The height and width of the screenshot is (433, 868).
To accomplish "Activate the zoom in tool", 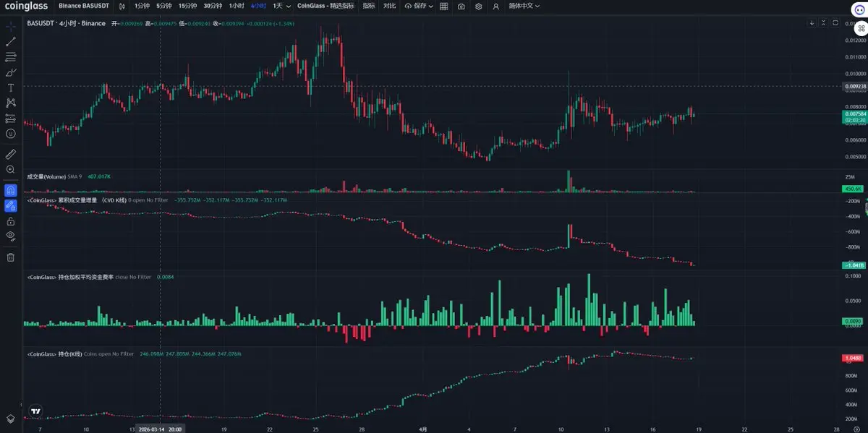I will [11, 169].
